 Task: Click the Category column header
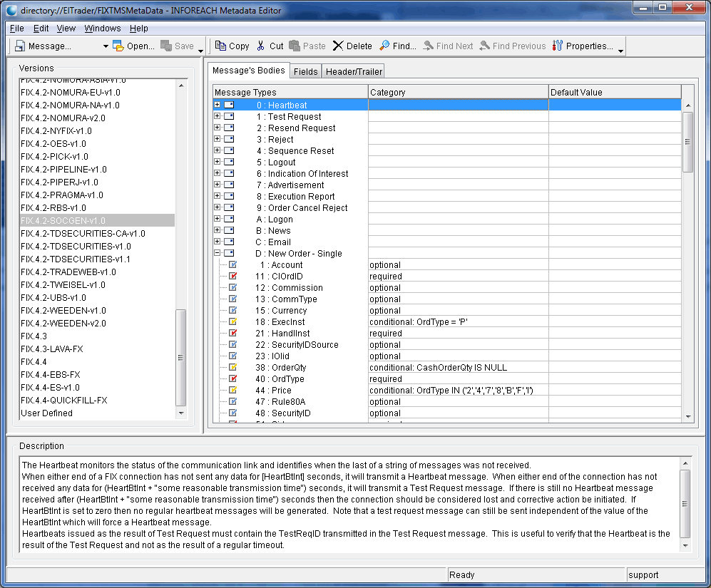click(x=458, y=92)
